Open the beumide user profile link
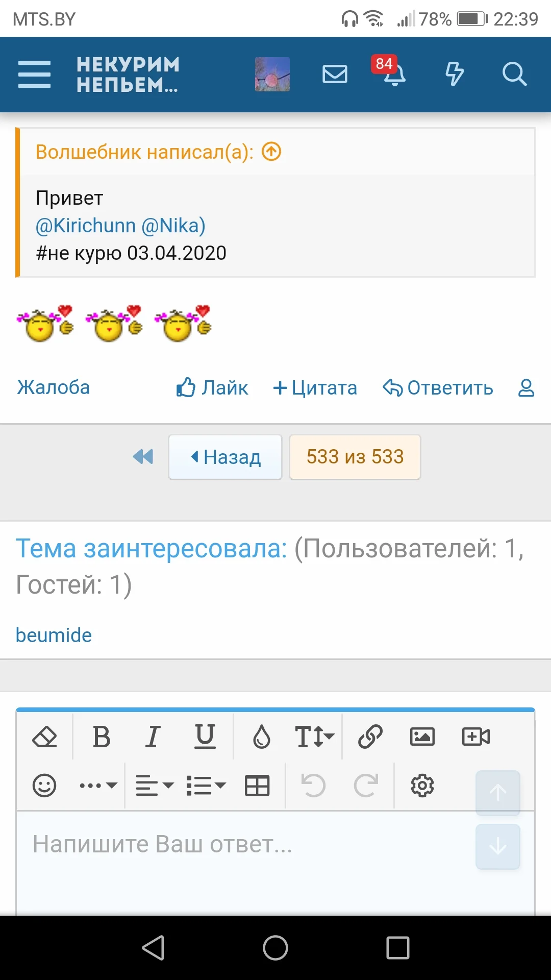 53,634
